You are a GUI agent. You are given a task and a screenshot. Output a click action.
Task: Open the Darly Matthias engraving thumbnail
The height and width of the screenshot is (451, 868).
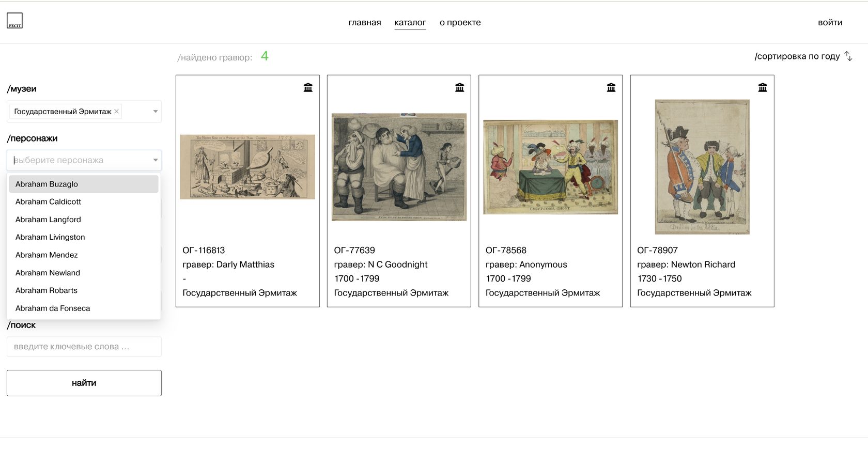247,167
